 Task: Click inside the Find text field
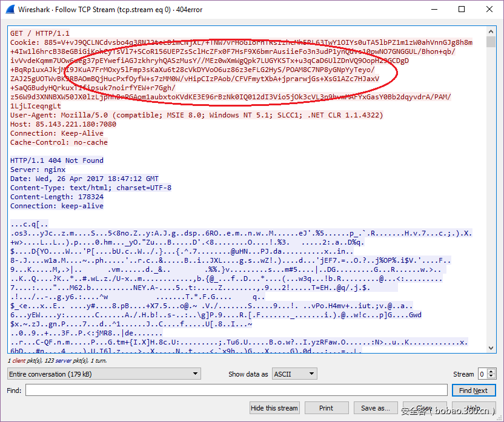[x=236, y=390]
